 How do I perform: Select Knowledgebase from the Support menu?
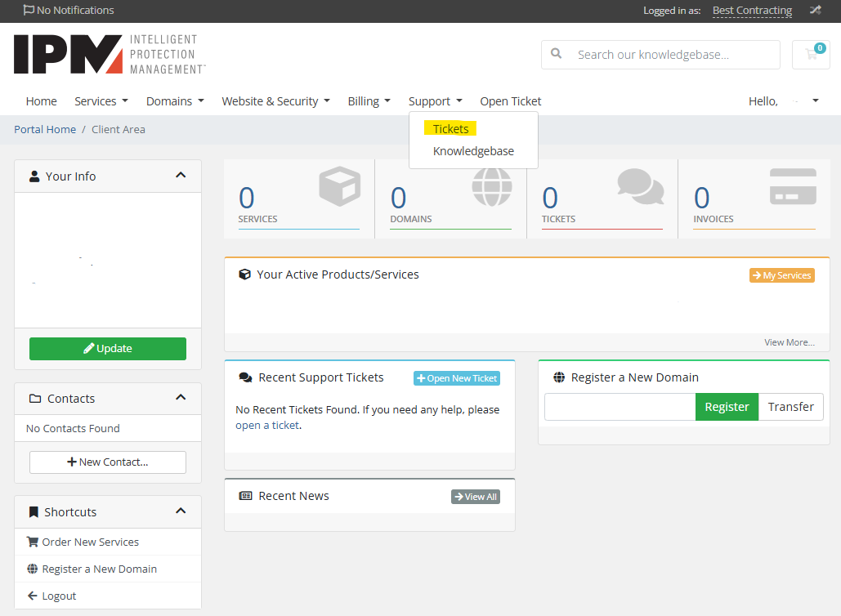(x=473, y=151)
